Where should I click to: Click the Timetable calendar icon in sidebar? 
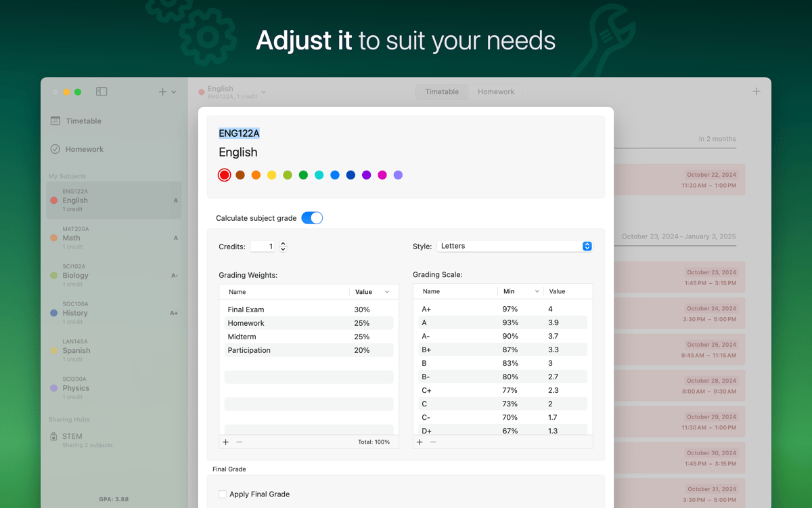[55, 121]
